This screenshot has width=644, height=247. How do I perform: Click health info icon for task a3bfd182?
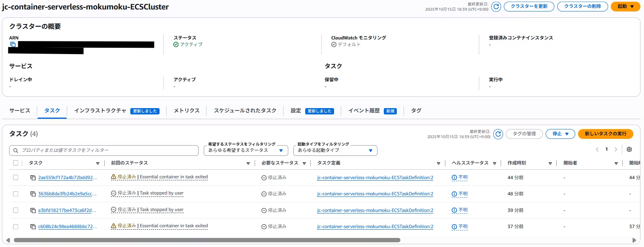tap(454, 210)
